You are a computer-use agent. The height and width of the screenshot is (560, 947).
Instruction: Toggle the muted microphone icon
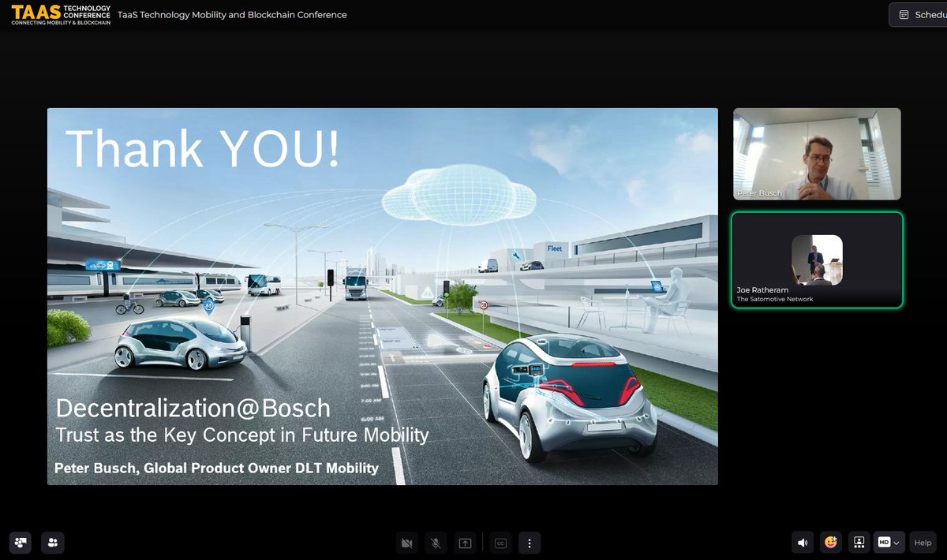click(x=435, y=543)
